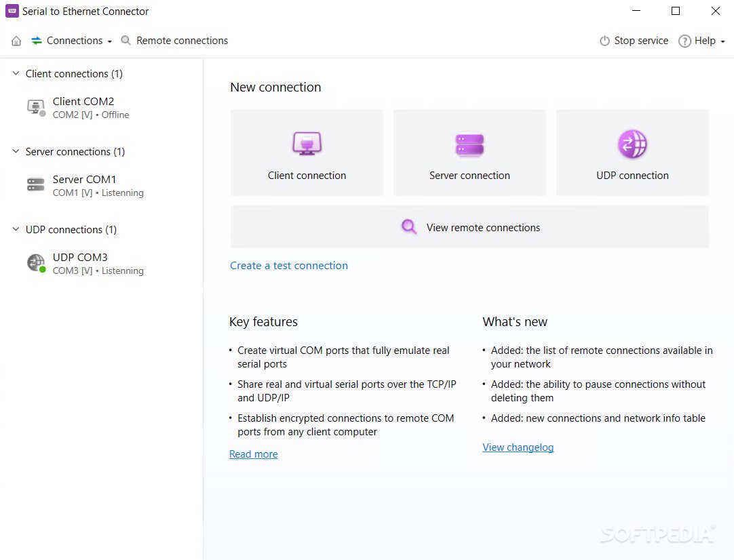The width and height of the screenshot is (734, 560).
Task: Open the View changelog link
Action: tap(518, 447)
